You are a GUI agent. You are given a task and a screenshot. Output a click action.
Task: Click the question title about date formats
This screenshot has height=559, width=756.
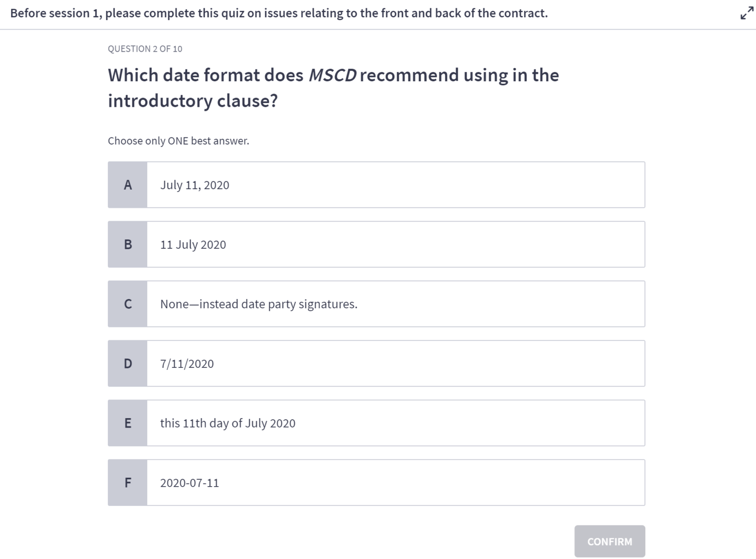coord(333,88)
